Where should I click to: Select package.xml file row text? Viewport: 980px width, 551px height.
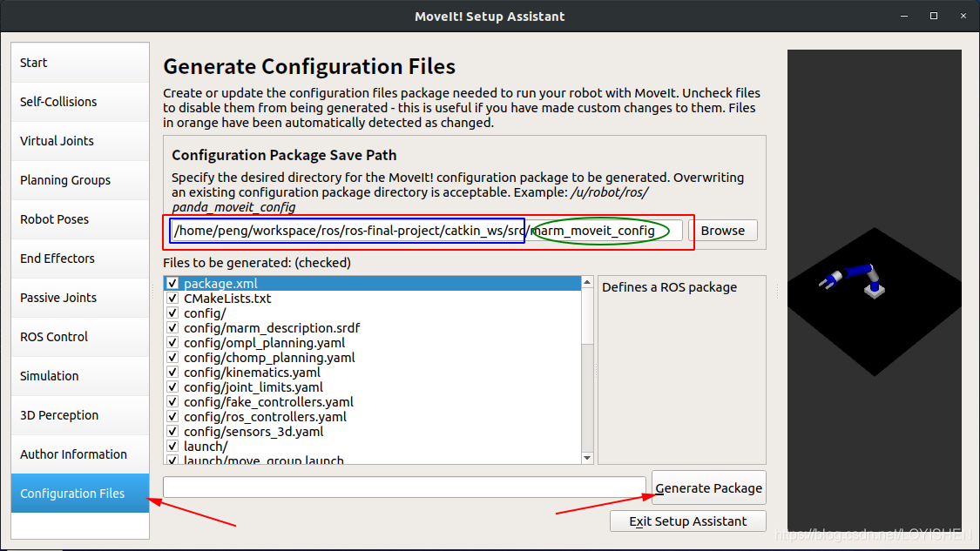(220, 284)
